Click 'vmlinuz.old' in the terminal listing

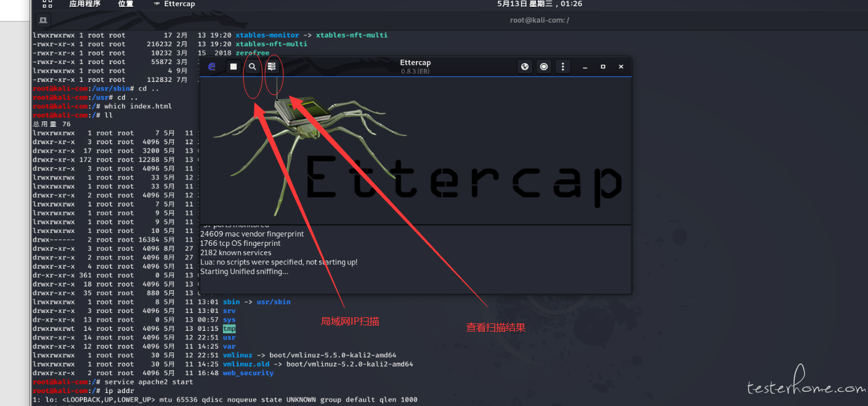point(246,364)
